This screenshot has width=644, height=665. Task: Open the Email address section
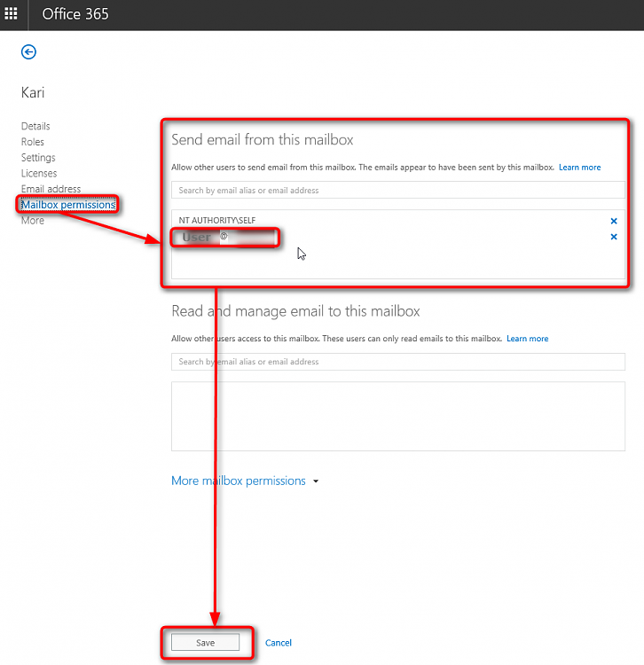click(x=51, y=189)
